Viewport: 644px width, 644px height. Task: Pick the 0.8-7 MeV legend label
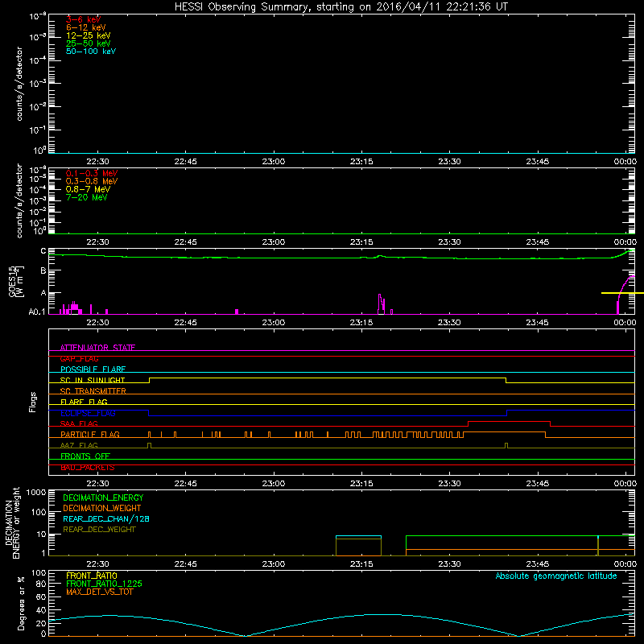tap(88, 189)
